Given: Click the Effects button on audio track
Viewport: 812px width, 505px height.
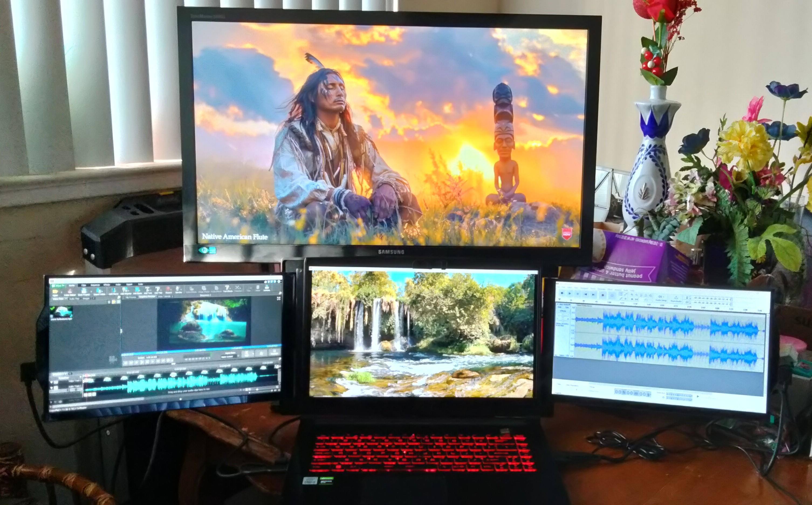Looking at the screenshot, I should [x=563, y=311].
